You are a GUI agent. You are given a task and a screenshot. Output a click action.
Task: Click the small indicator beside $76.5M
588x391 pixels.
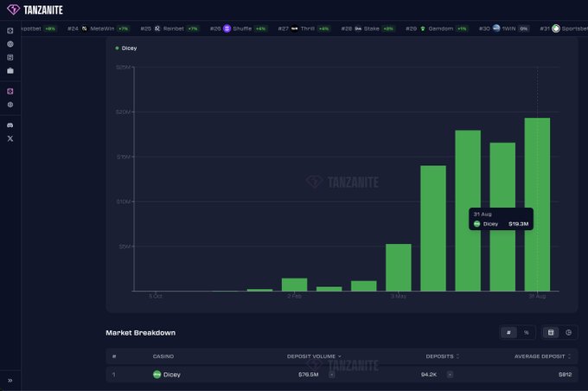point(331,375)
